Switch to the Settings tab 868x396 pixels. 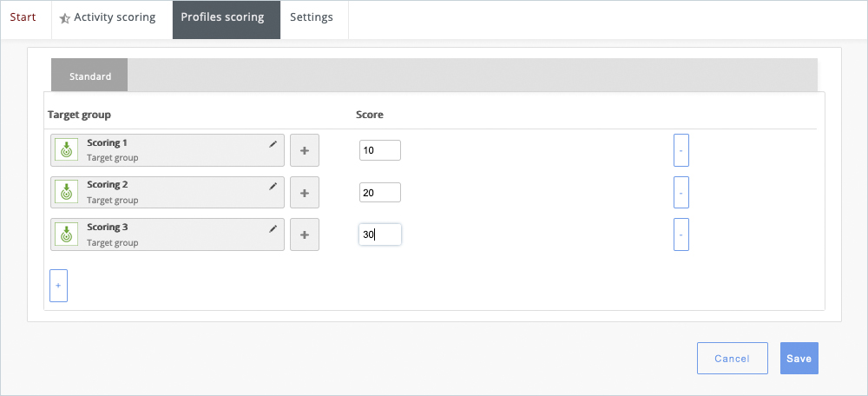(312, 18)
